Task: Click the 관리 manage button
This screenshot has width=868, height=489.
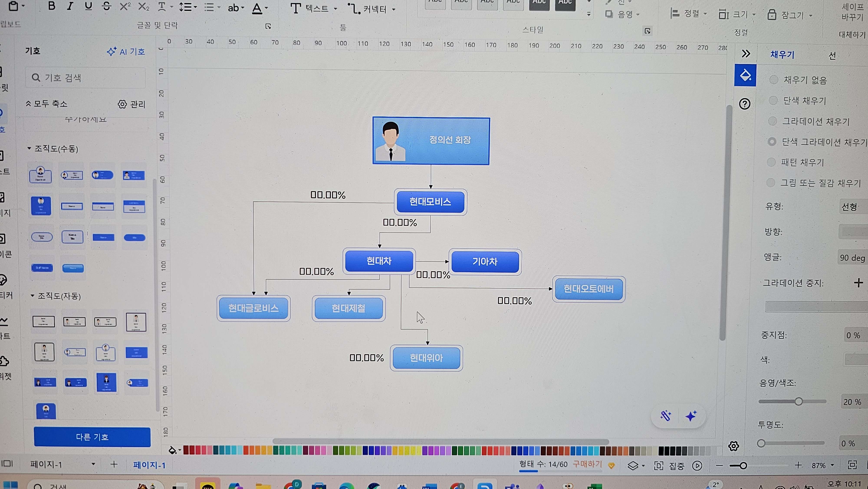Action: (132, 104)
